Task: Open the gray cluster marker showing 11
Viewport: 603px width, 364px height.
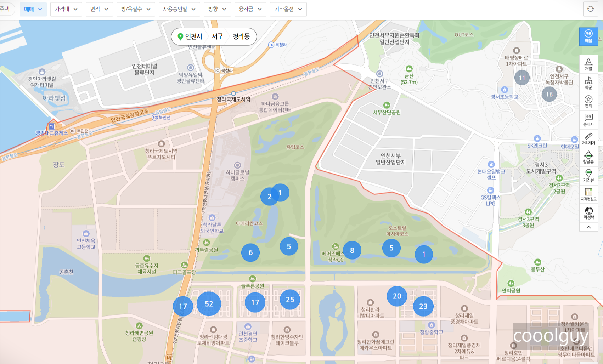Action: (x=522, y=78)
